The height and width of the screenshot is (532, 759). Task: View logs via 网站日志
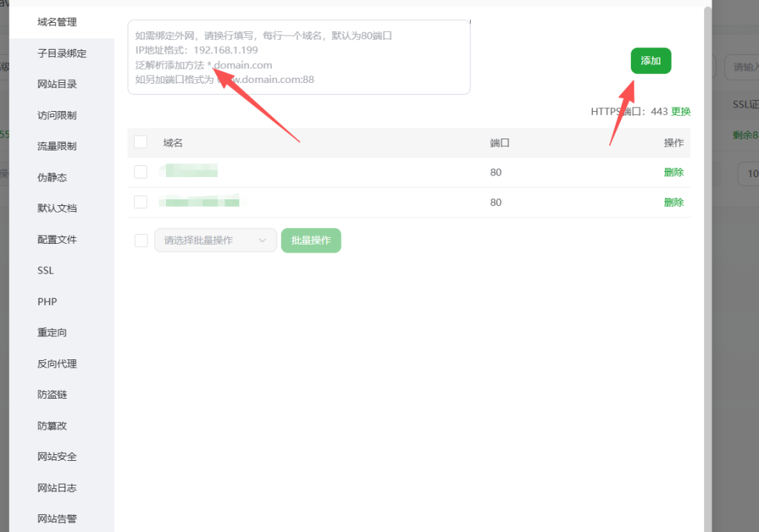point(56,488)
